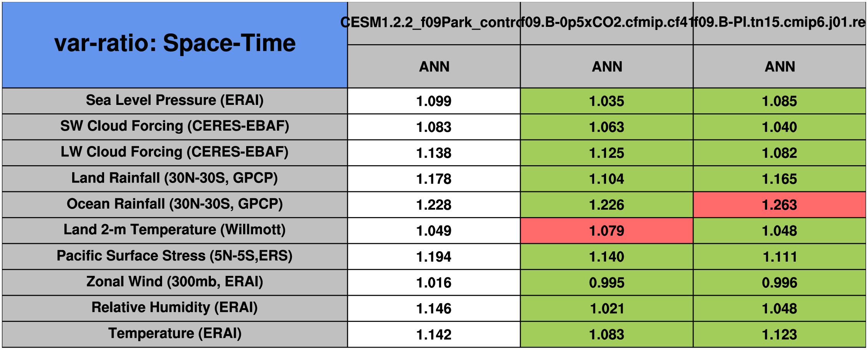Select the f09.B-PI.tn15.cmip6.j01 column header

click(x=779, y=23)
